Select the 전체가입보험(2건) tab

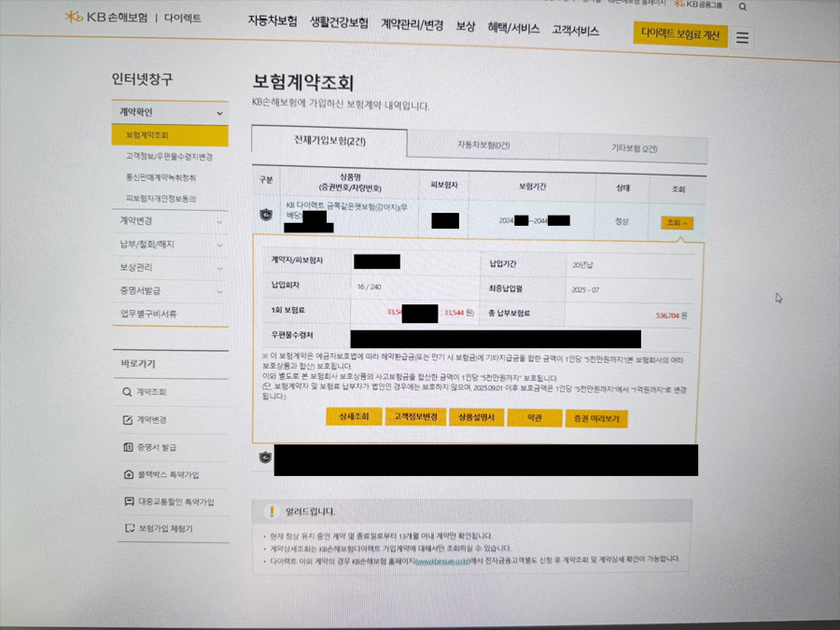tap(329, 142)
